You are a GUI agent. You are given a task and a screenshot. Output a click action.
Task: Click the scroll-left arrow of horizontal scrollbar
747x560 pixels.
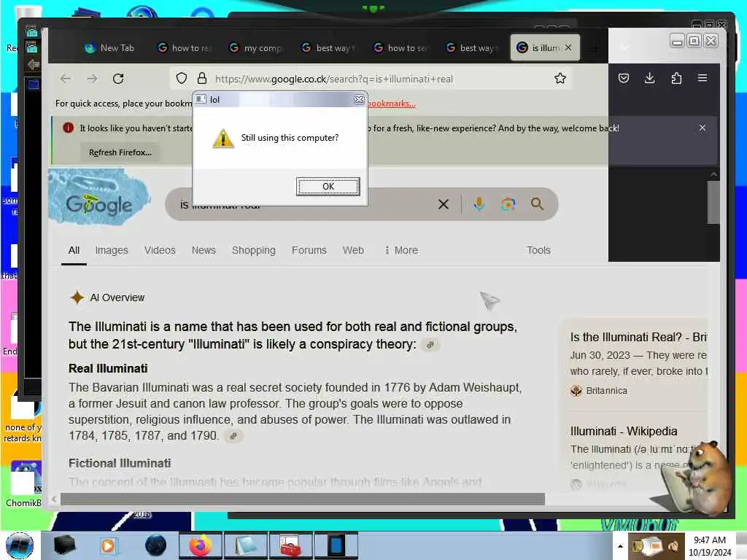click(x=54, y=499)
